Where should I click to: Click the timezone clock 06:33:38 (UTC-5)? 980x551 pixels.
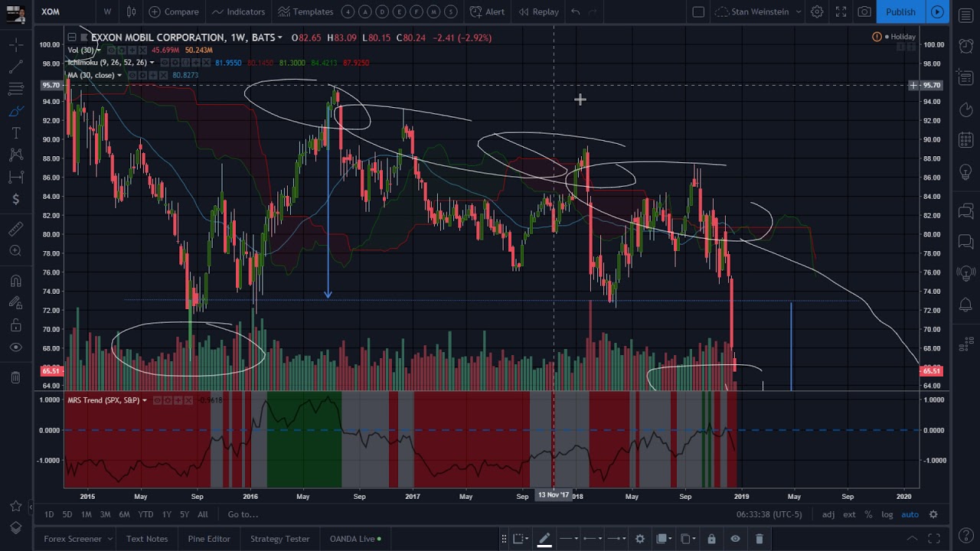click(769, 514)
